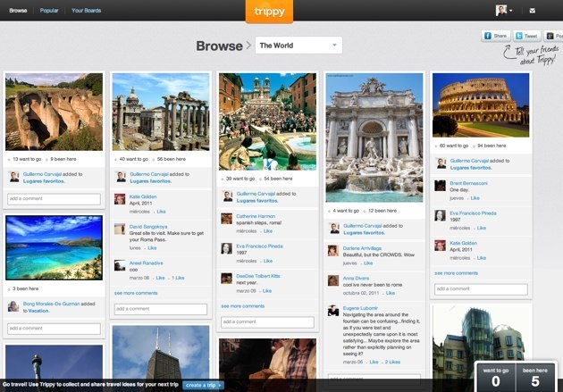Click Darlene Arrivillaga's avatar
Screen dimensions: 563x392
333,251
